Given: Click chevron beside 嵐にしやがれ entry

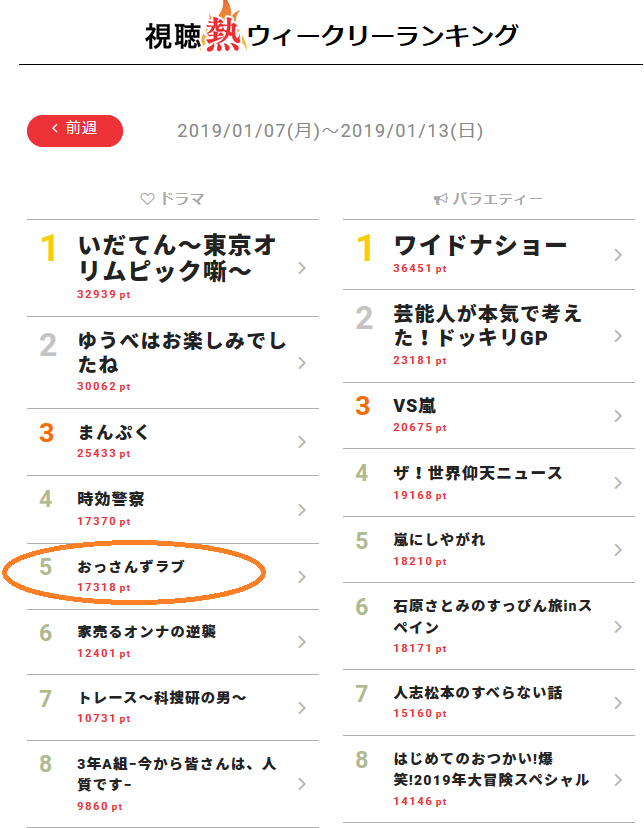Looking at the screenshot, I should point(618,550).
